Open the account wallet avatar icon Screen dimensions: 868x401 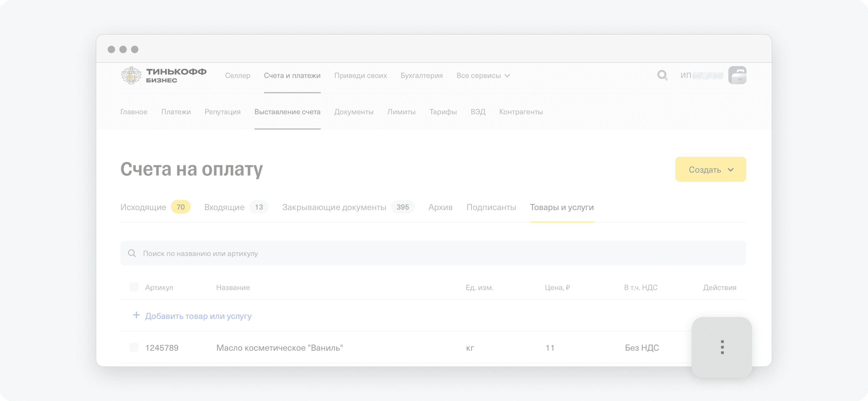coord(737,75)
